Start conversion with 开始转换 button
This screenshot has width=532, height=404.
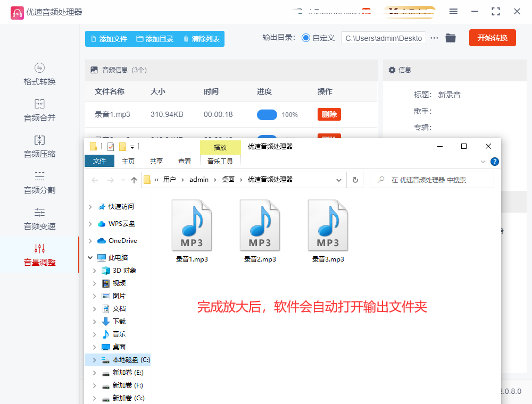[x=492, y=38]
